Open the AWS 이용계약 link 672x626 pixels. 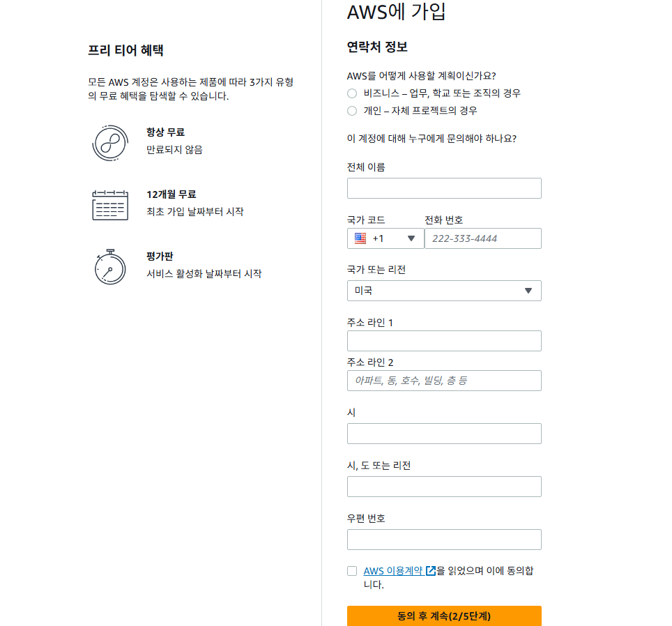click(393, 571)
